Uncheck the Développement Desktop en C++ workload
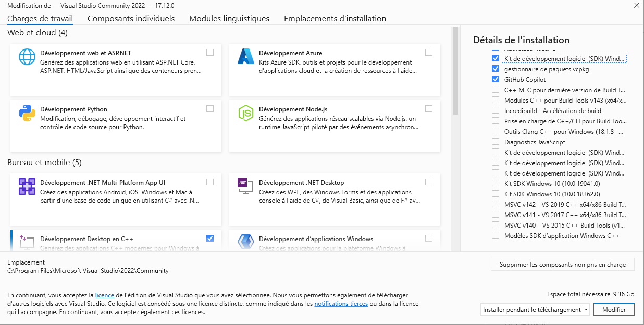The height and width of the screenshot is (325, 644). coord(210,239)
